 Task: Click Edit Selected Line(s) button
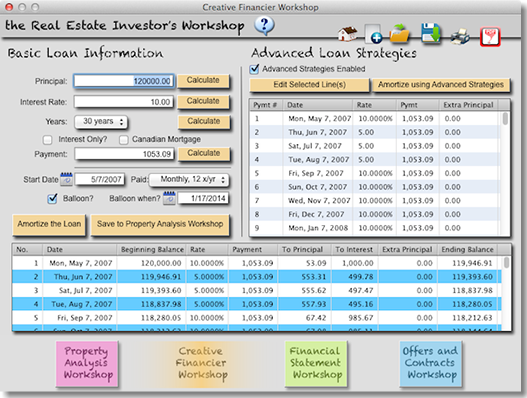[x=310, y=85]
